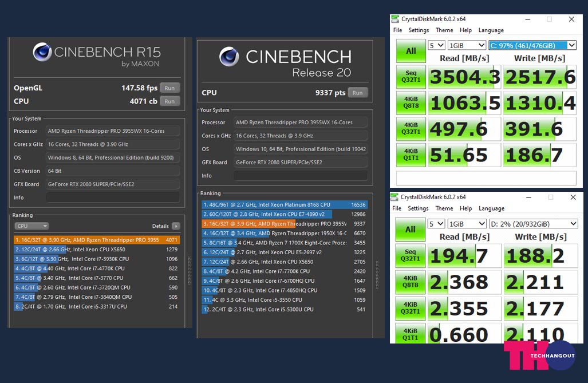Open the CPU ranking dropdown in Cinebench R15
Viewport: 588px width, 383px height.
[31, 226]
